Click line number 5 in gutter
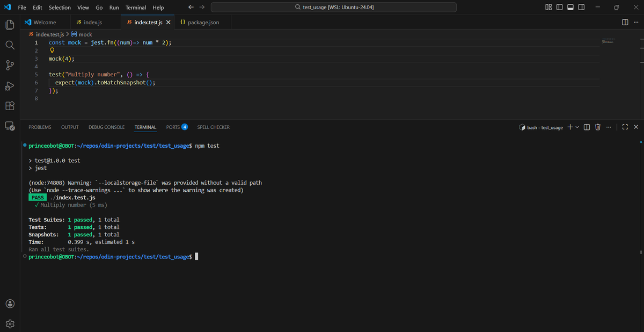 point(36,75)
